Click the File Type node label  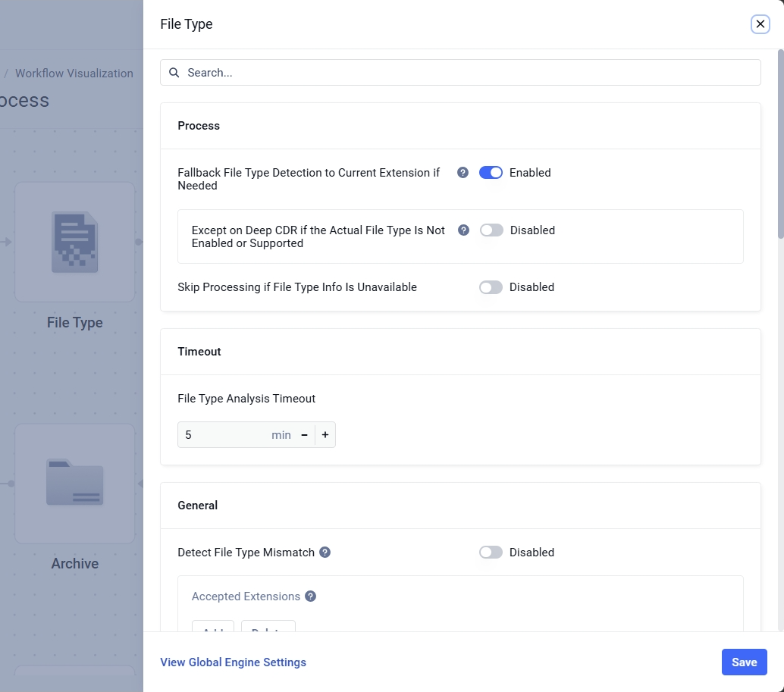pos(74,322)
